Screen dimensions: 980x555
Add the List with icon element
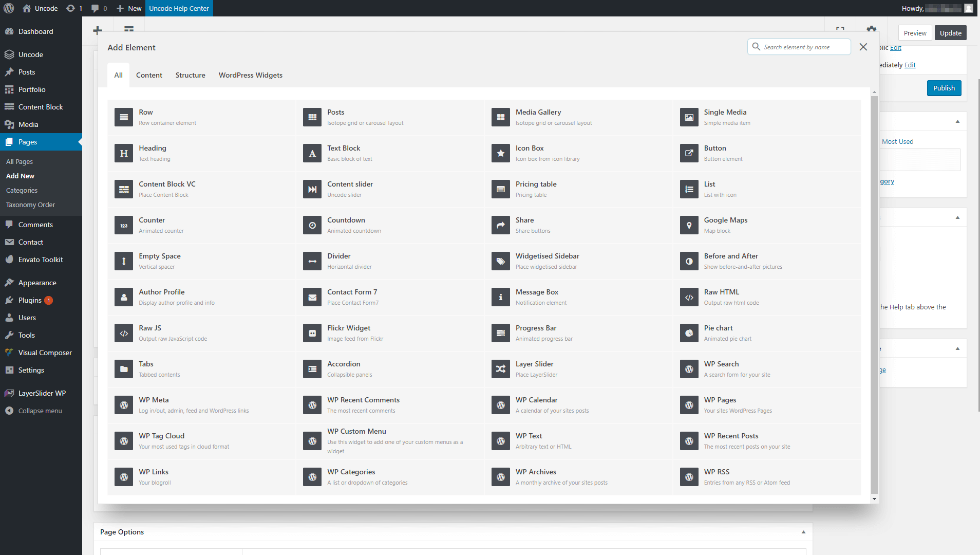click(x=767, y=189)
